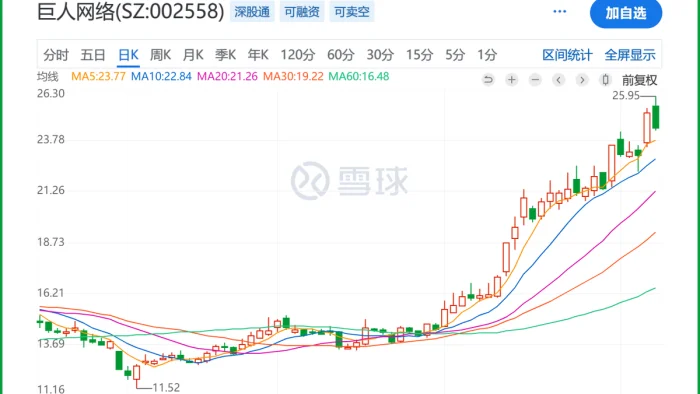The width and height of the screenshot is (700, 394).
Task: Click the undo/reset chart icon
Action: point(488,80)
